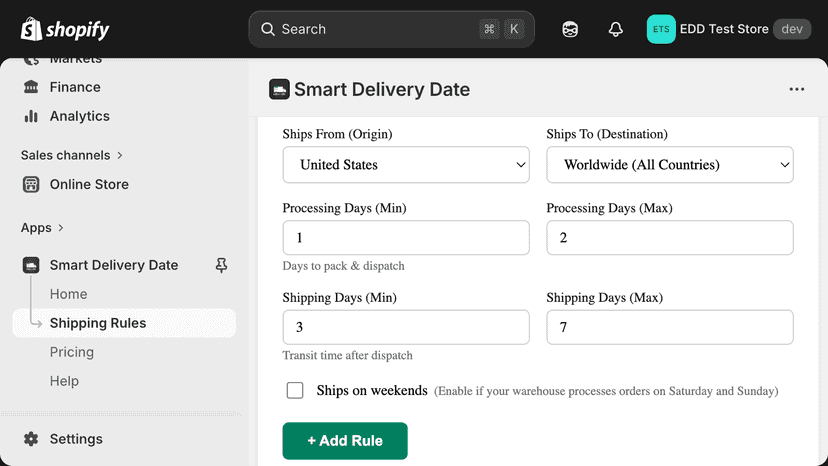Select Shipping Rules in sidebar
The image size is (828, 466).
(x=124, y=323)
